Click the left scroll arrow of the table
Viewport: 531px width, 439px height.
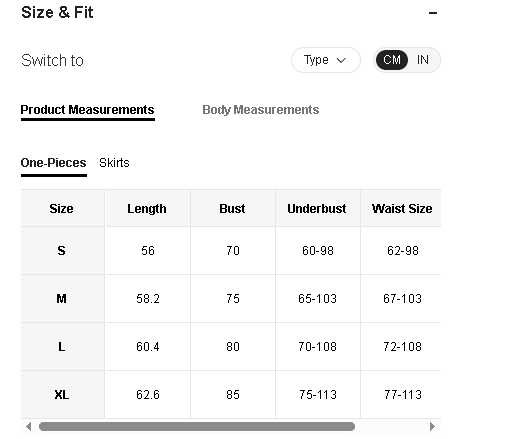tap(29, 426)
